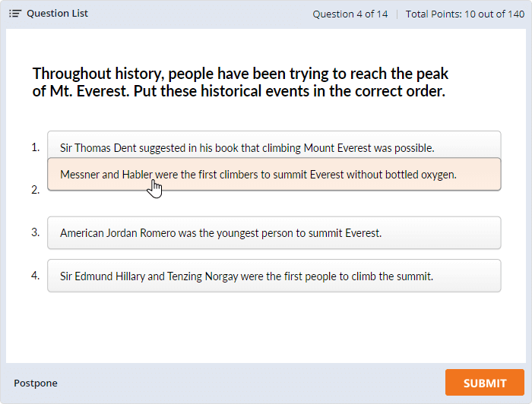Click the number 2 position label
The width and height of the screenshot is (532, 404).
(36, 190)
